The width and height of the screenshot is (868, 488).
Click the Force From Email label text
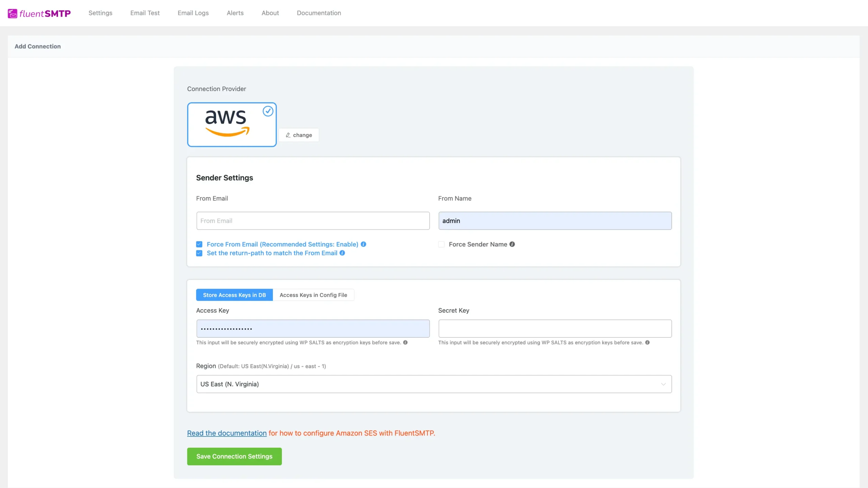pyautogui.click(x=282, y=244)
